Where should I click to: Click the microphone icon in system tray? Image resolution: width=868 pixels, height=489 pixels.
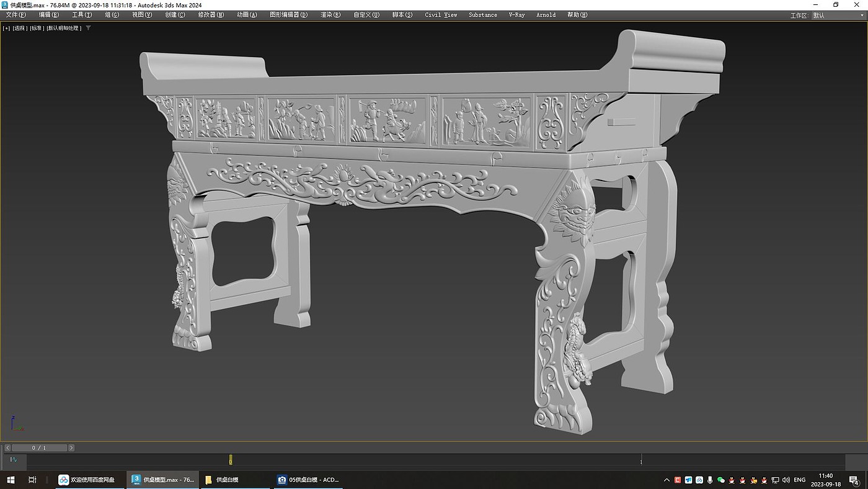tap(710, 480)
